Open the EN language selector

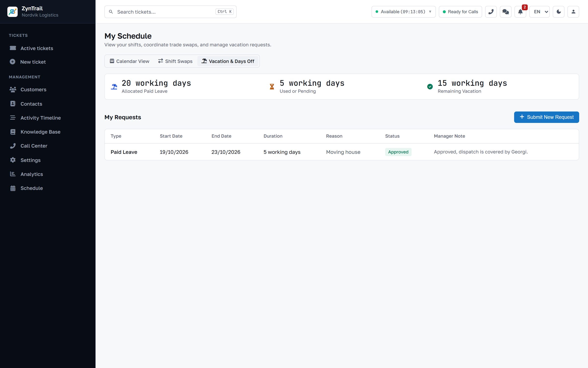(539, 12)
